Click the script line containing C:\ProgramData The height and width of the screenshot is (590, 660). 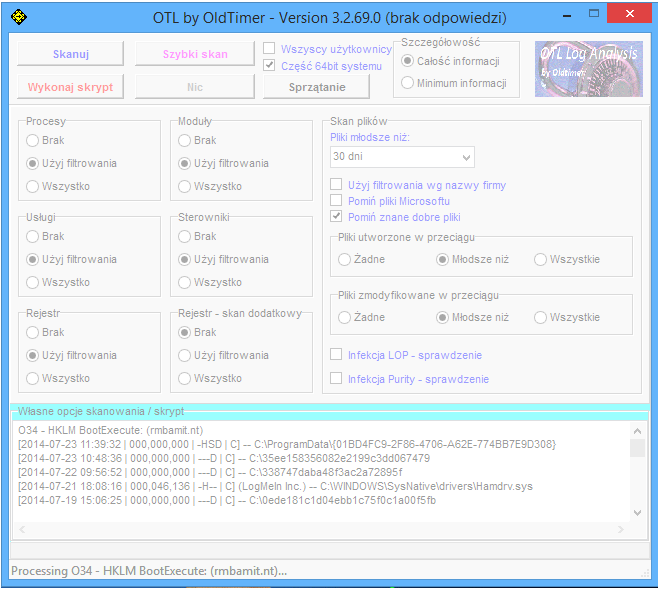287,444
